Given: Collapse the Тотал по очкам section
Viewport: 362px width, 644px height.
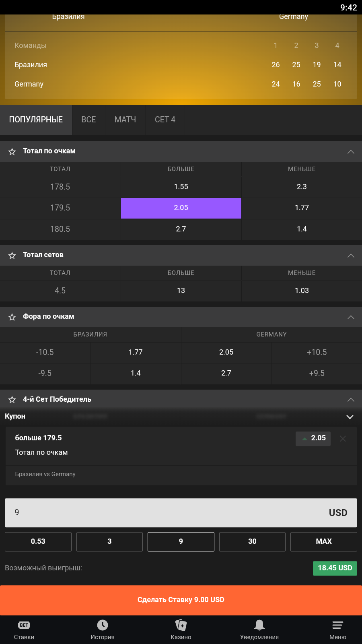Looking at the screenshot, I should (351, 152).
